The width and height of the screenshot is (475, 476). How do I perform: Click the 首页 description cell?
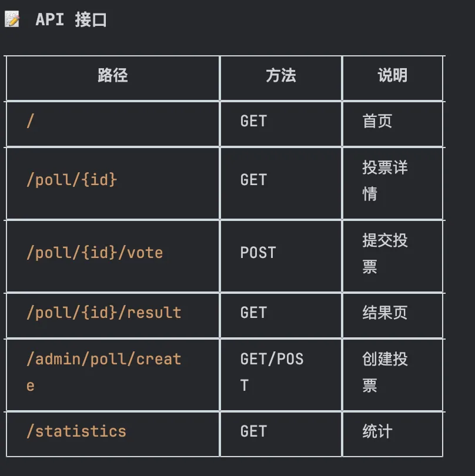click(377, 121)
